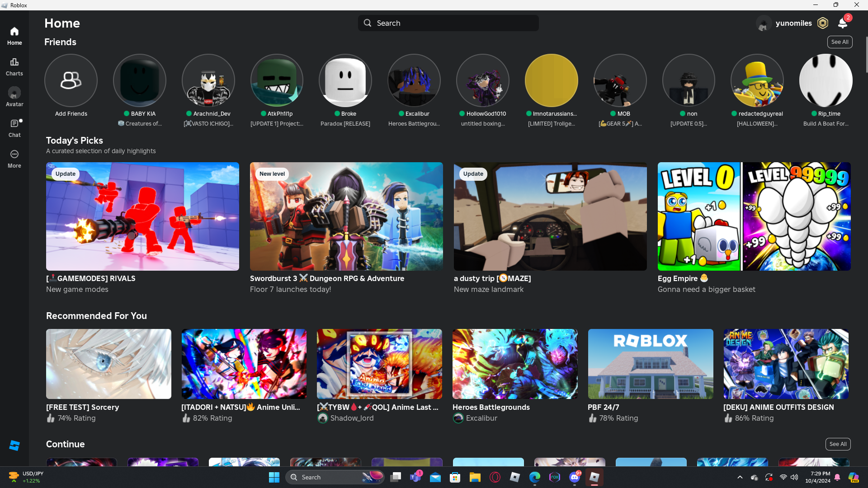Viewport: 868px width, 488px height.
Task: Open the Home sidebar tab
Action: [x=14, y=36]
